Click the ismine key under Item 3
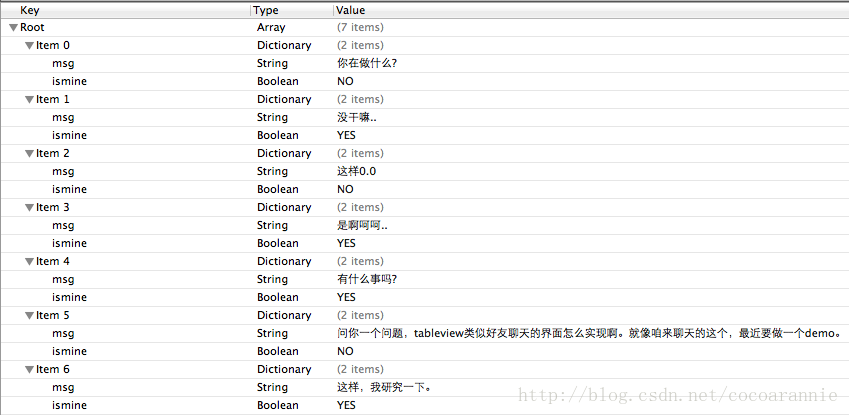Viewport: 849px width, 415px height. tap(69, 243)
